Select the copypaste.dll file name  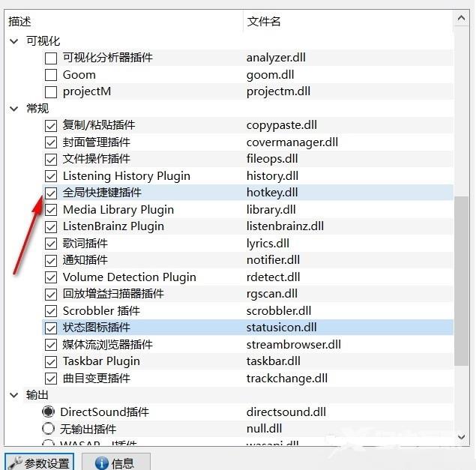pyautogui.click(x=282, y=125)
